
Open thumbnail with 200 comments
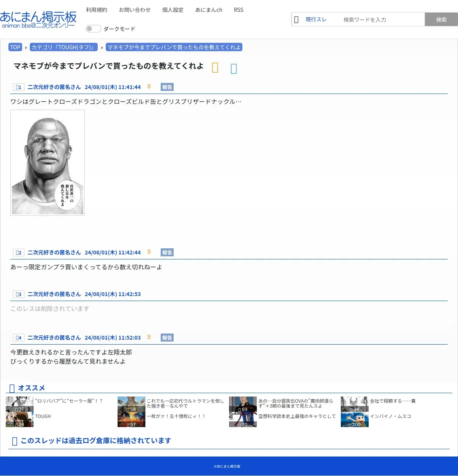point(355,419)
